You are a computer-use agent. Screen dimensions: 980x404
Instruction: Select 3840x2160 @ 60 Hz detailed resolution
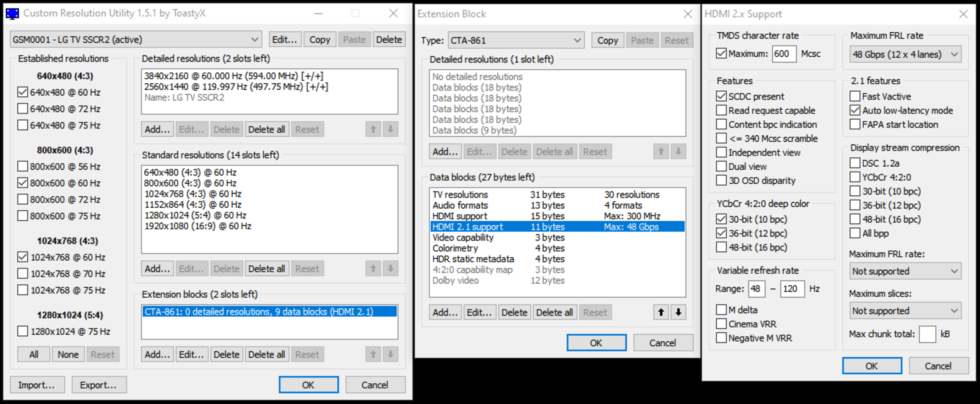tap(234, 76)
